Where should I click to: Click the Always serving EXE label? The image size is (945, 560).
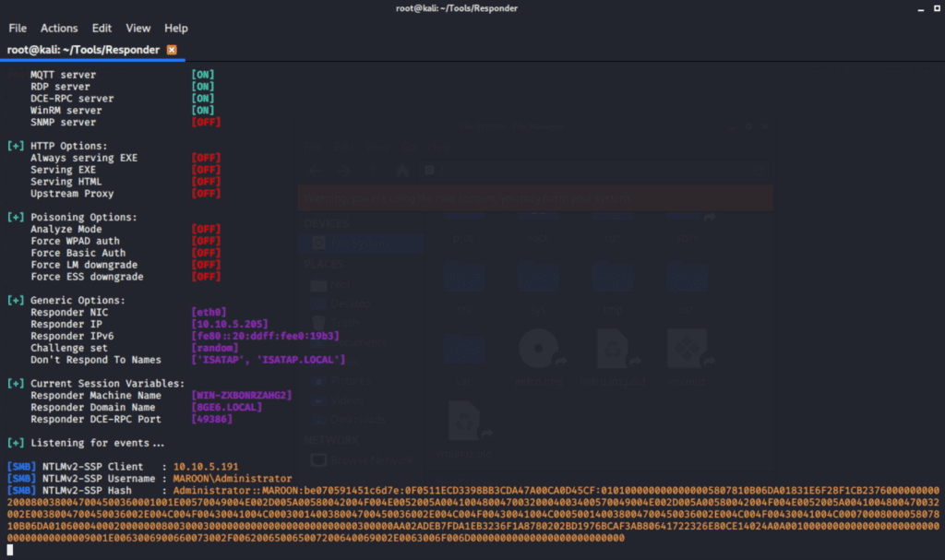pos(84,158)
